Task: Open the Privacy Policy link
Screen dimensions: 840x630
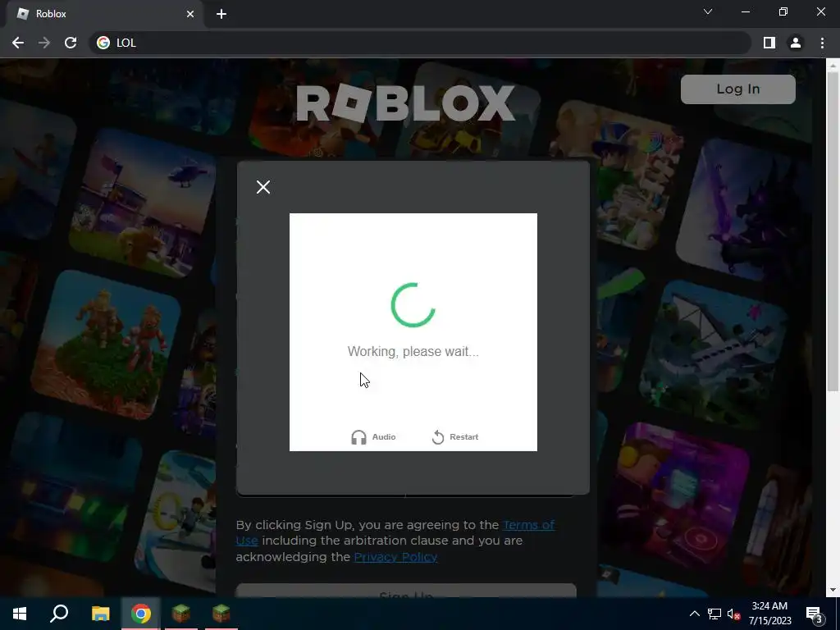Action: [395, 557]
